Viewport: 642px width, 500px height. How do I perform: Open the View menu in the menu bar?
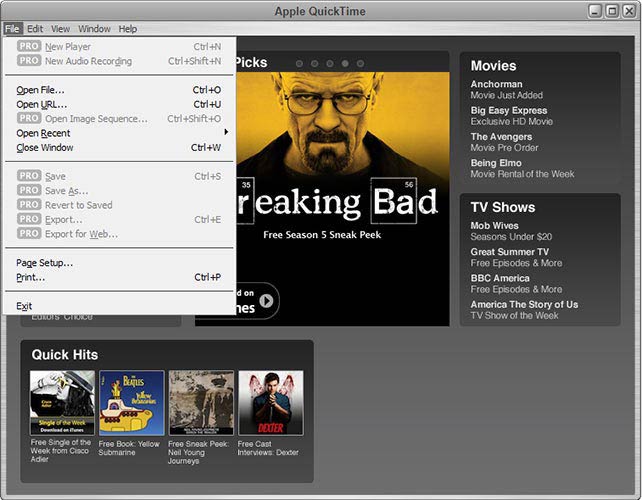click(x=61, y=29)
